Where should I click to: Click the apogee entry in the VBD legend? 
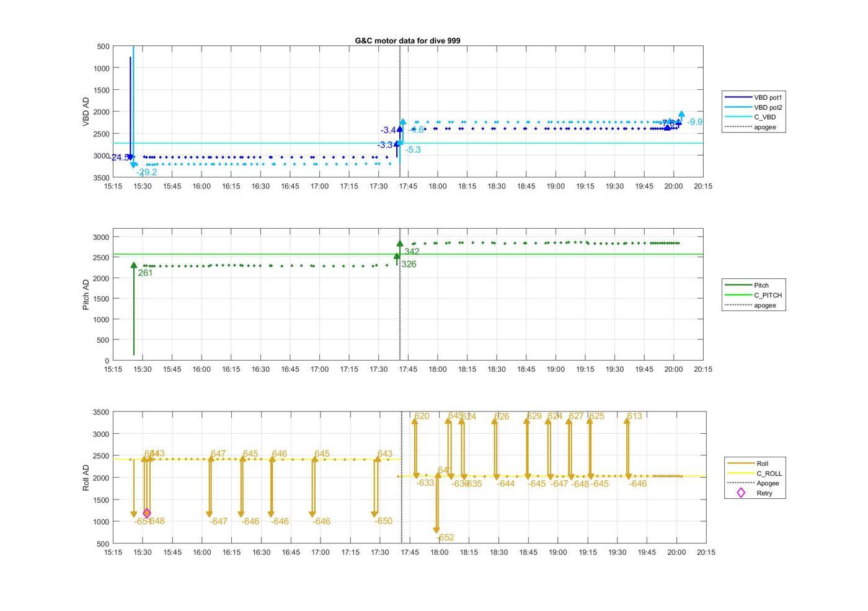point(750,127)
